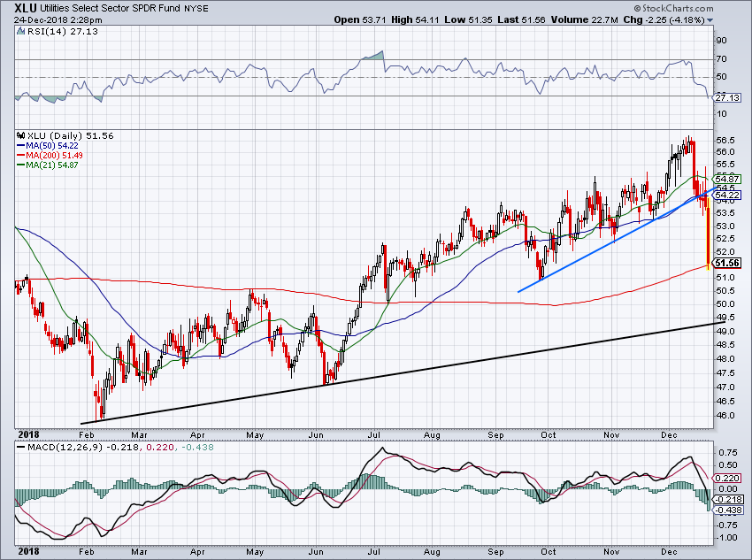752x560 pixels.
Task: Click the 46.0 price axis label
Action: point(725,415)
